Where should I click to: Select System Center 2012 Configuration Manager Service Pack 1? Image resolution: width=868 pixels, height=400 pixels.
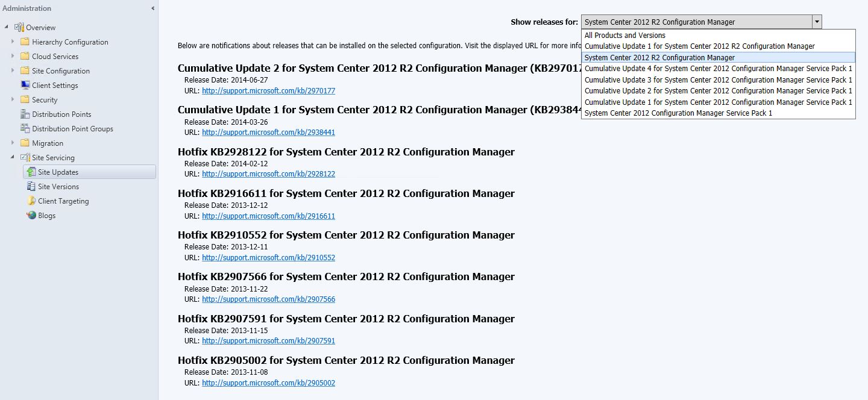coord(719,113)
